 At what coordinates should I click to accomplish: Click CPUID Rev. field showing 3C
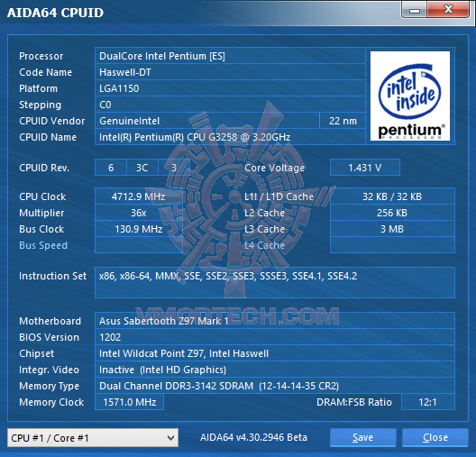coord(142,168)
